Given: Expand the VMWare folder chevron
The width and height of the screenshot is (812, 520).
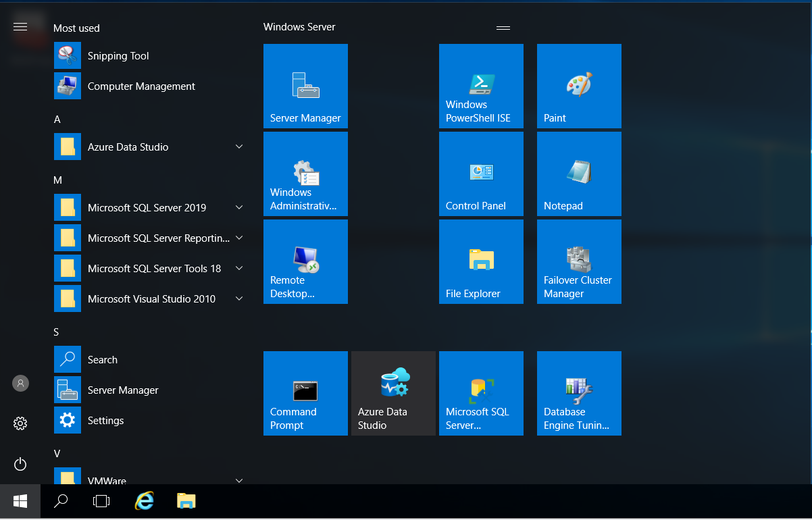Looking at the screenshot, I should pyautogui.click(x=239, y=480).
